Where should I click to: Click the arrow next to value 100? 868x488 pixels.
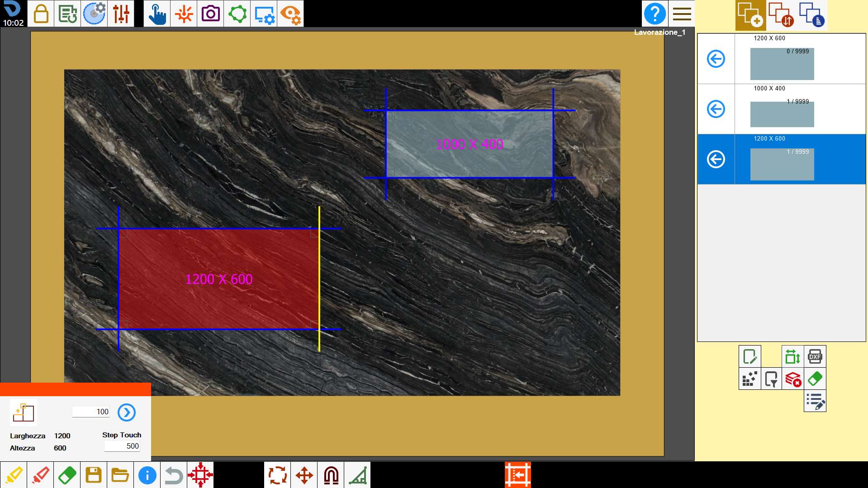(127, 412)
